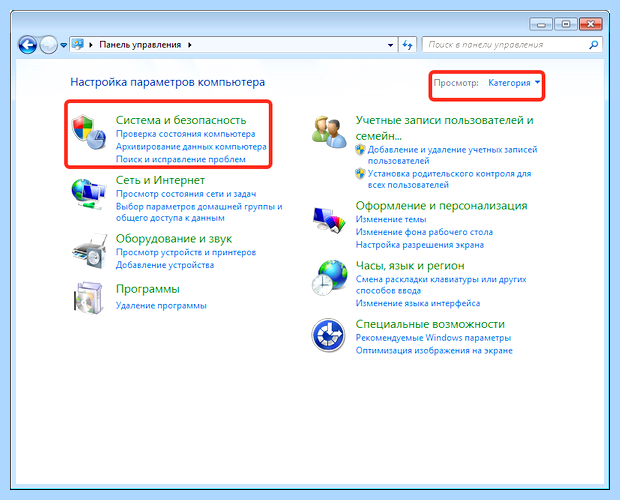Expand the address bar history dropdown
620x500 pixels.
pyautogui.click(x=390, y=45)
